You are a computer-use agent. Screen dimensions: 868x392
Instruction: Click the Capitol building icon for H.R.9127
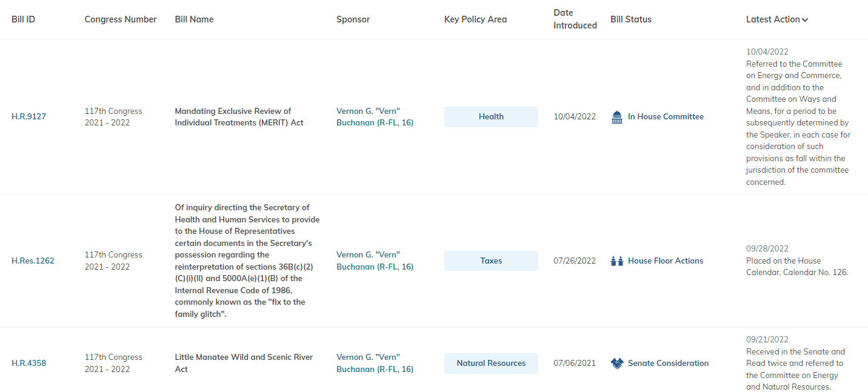point(617,117)
